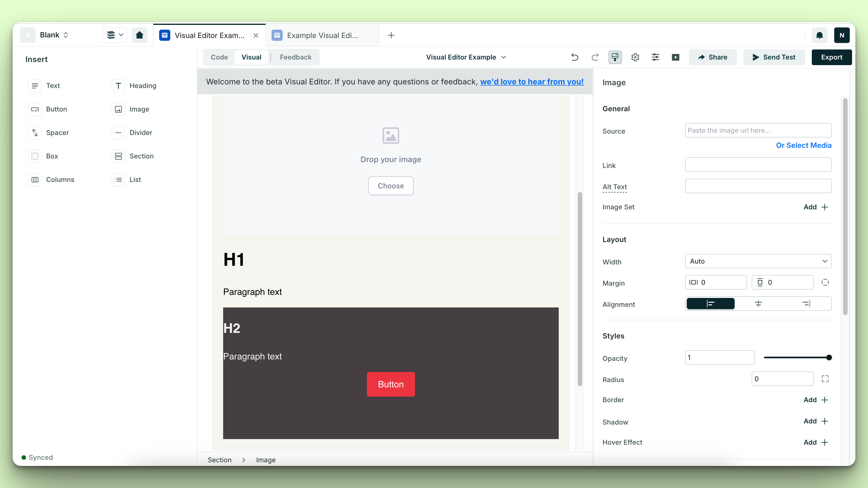Click the customize/sliders icon
This screenshot has height=488, width=868.
click(655, 57)
